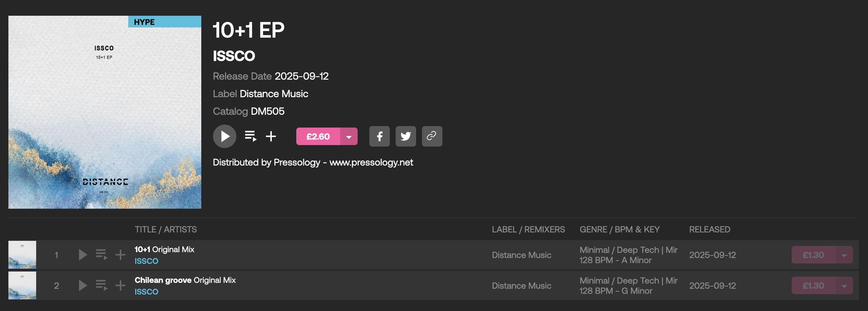The image size is (868, 311).
Task: Copy the release link
Action: click(x=432, y=136)
